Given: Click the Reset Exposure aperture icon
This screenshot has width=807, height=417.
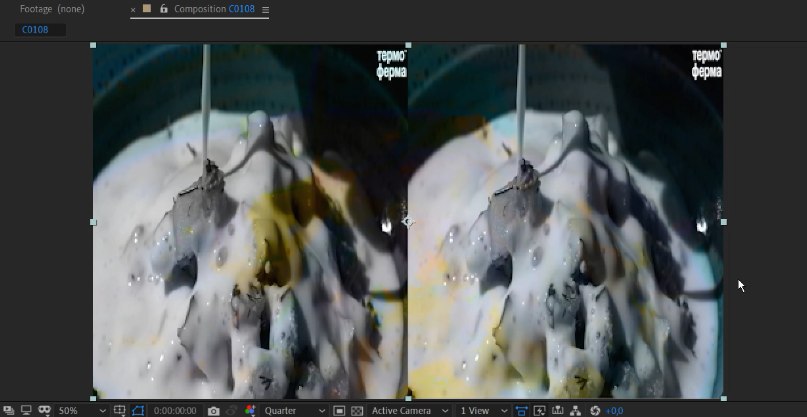Looking at the screenshot, I should [x=595, y=411].
